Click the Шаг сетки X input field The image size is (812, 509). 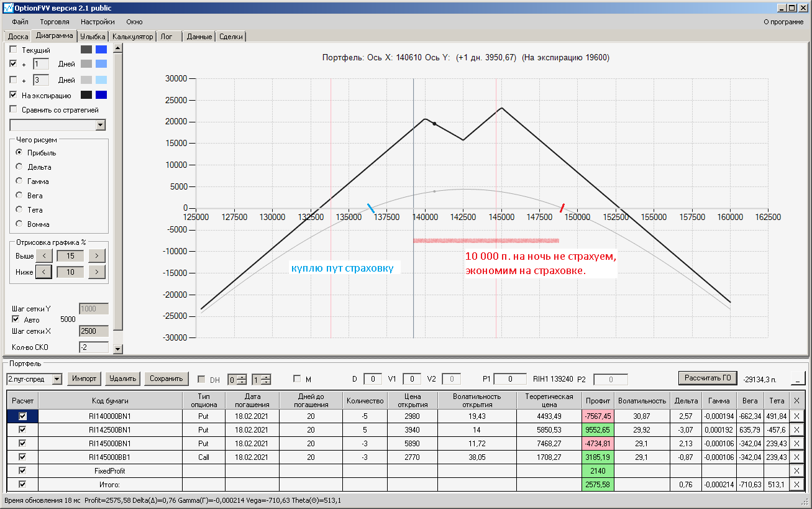pyautogui.click(x=94, y=331)
